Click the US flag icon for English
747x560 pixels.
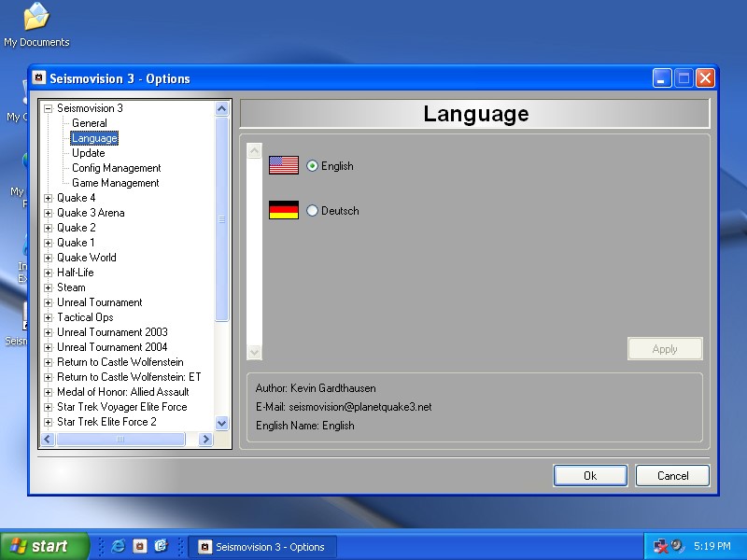click(x=283, y=165)
